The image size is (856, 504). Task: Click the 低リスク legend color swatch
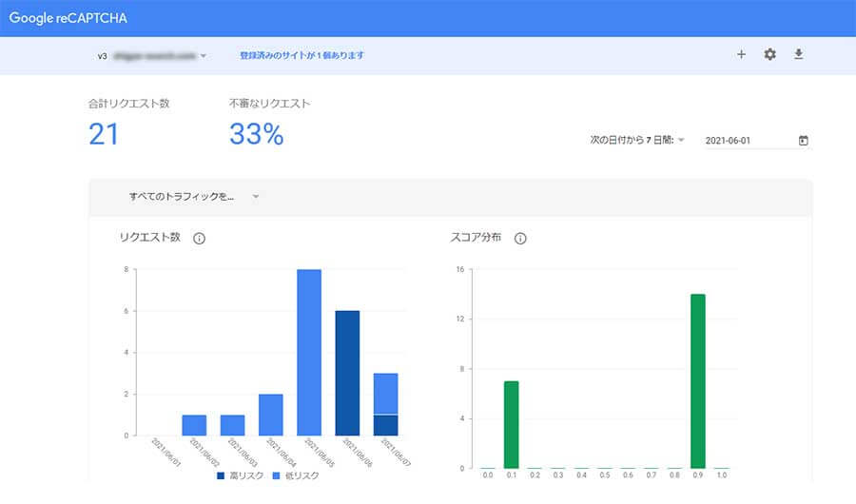tap(276, 475)
